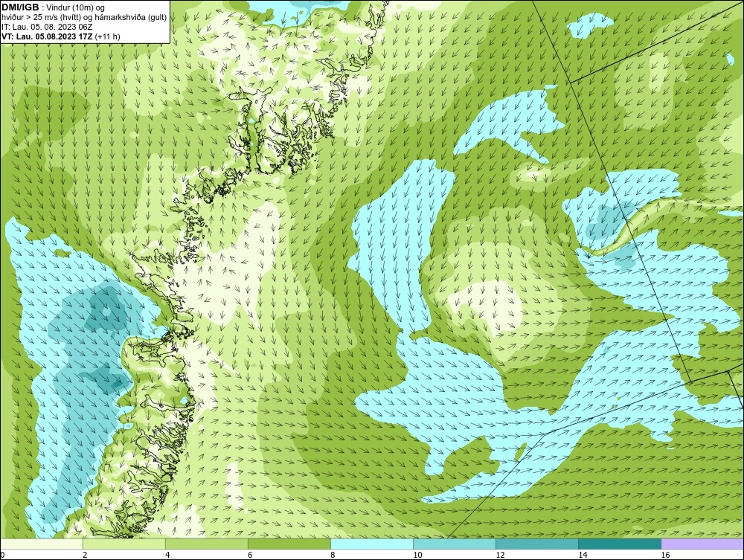This screenshot has height=560, width=744.
Task: Click the 2–4 m/s light green legend swatch
Action: [124, 544]
